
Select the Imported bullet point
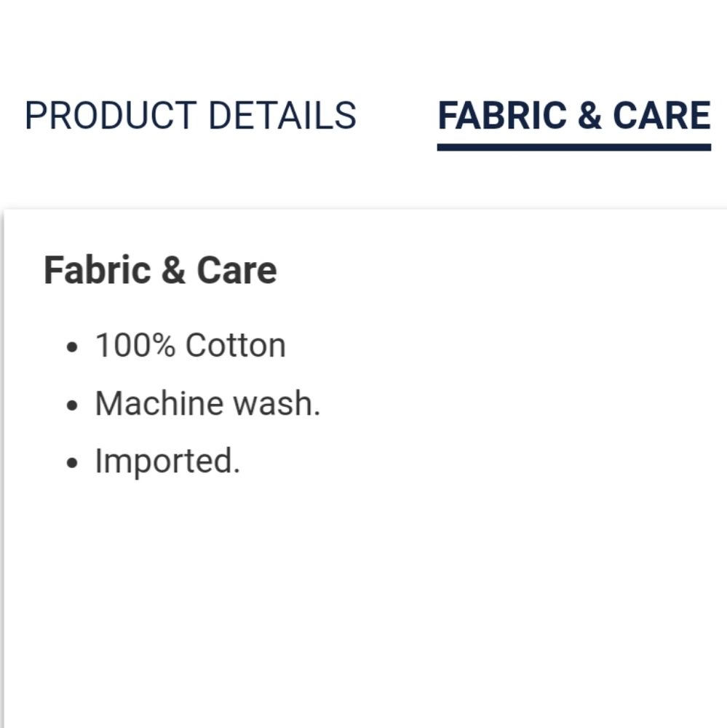pyautogui.click(x=167, y=460)
